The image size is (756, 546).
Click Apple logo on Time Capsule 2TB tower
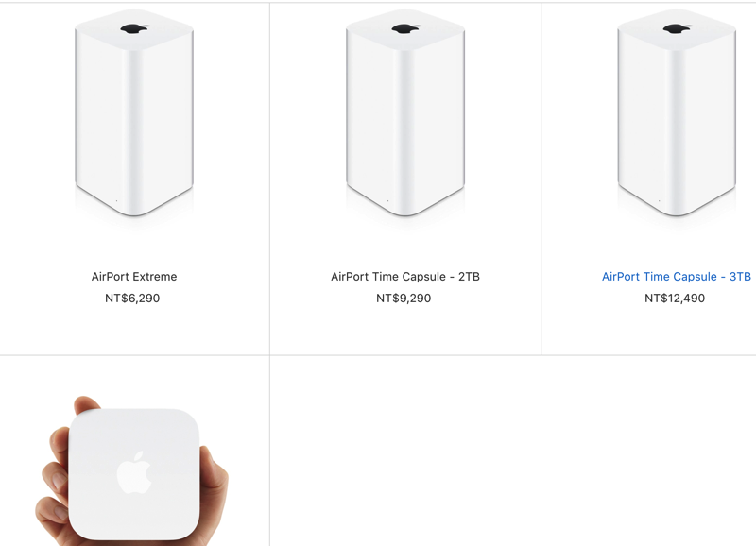[406, 29]
